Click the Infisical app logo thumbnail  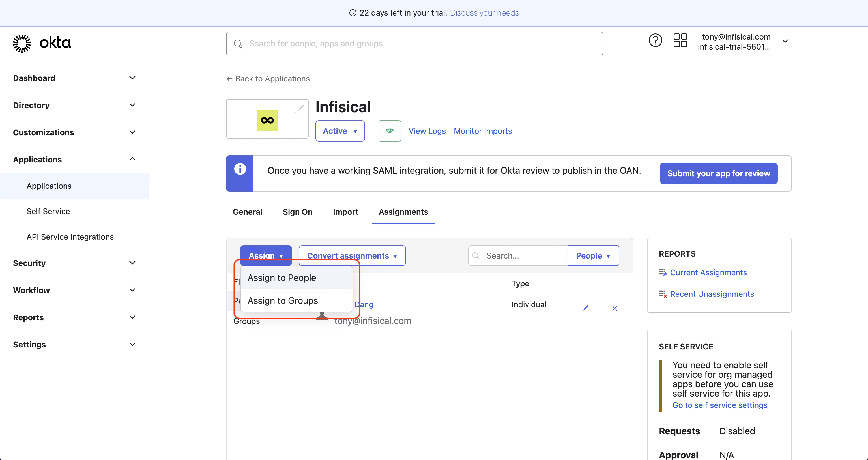pyautogui.click(x=267, y=120)
